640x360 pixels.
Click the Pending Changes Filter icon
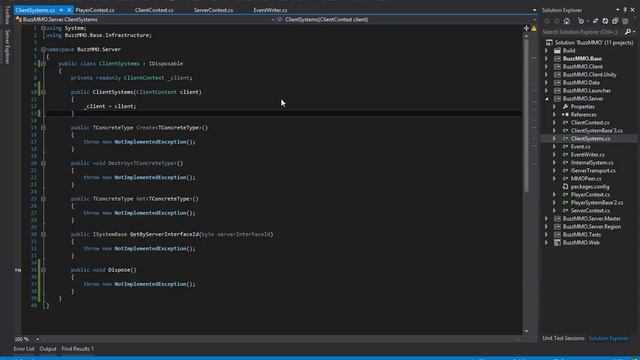[580, 21]
